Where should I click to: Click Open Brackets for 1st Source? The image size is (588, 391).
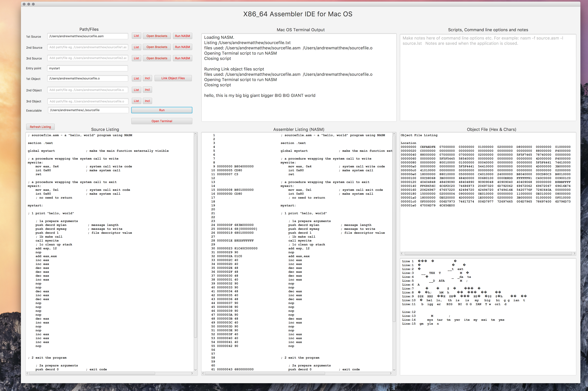[157, 36]
